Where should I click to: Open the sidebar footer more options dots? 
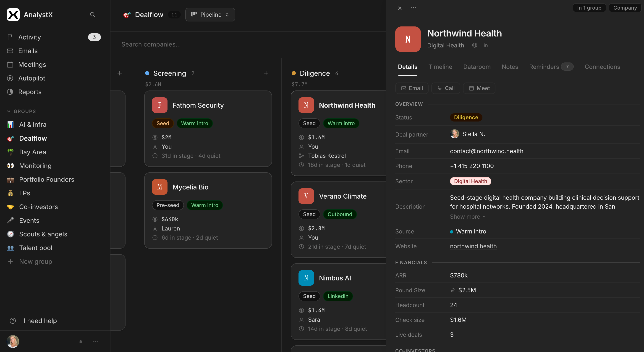pos(96,342)
